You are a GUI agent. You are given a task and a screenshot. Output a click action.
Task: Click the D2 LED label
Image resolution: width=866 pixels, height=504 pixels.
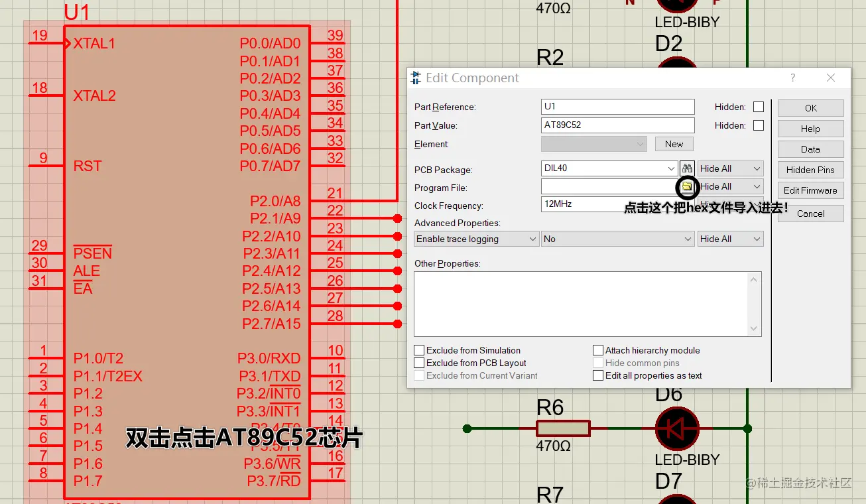(668, 44)
